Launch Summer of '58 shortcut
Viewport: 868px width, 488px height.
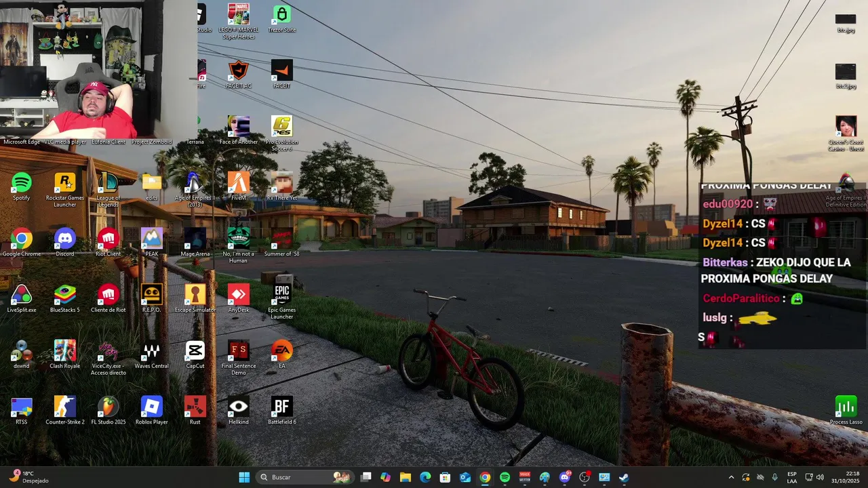(x=282, y=243)
